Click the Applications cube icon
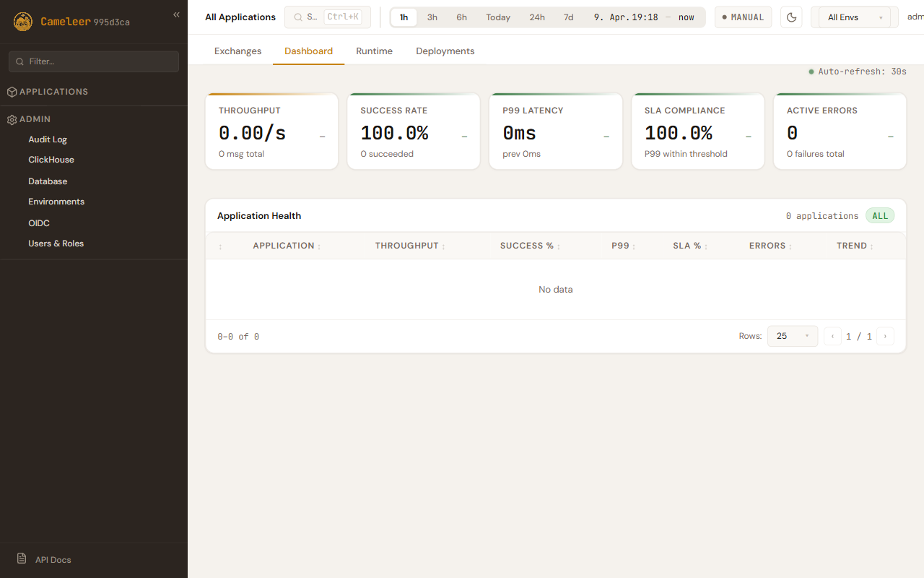Image resolution: width=924 pixels, height=578 pixels. pyautogui.click(x=12, y=92)
